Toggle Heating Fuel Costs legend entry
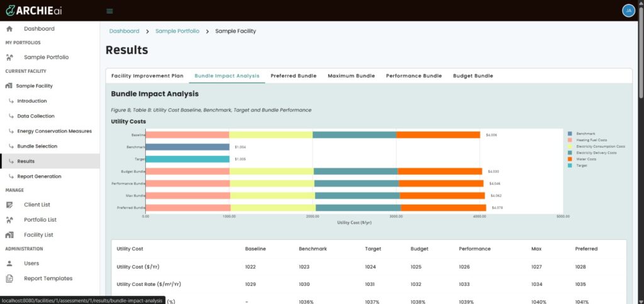Screen dimensions: 644x304 pos(570,140)
